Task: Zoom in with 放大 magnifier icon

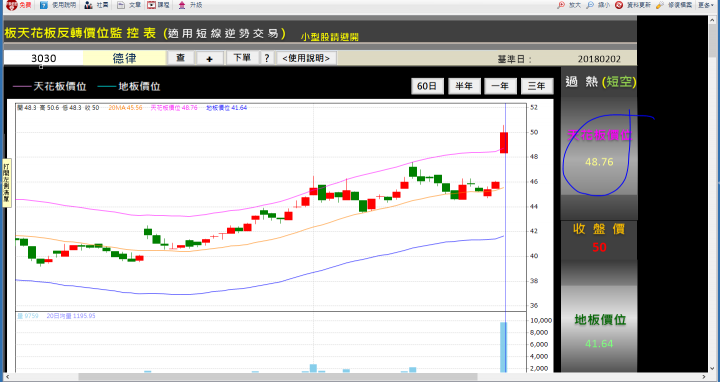Action: coord(561,5)
